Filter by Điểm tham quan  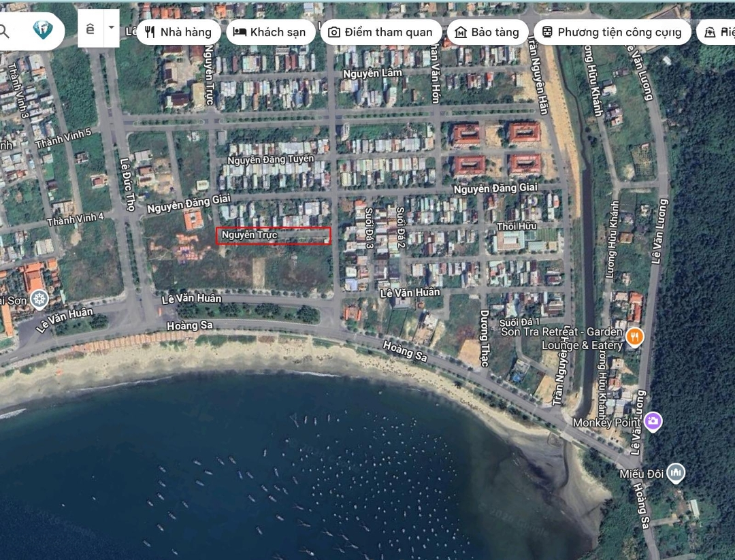click(x=380, y=32)
